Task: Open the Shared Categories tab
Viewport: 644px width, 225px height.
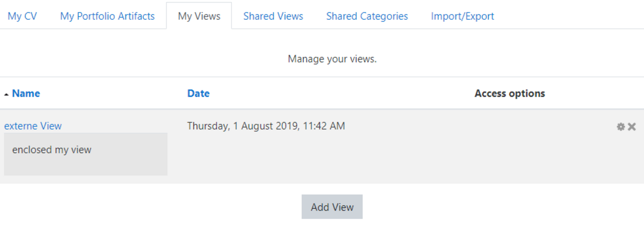Action: pyautogui.click(x=367, y=16)
